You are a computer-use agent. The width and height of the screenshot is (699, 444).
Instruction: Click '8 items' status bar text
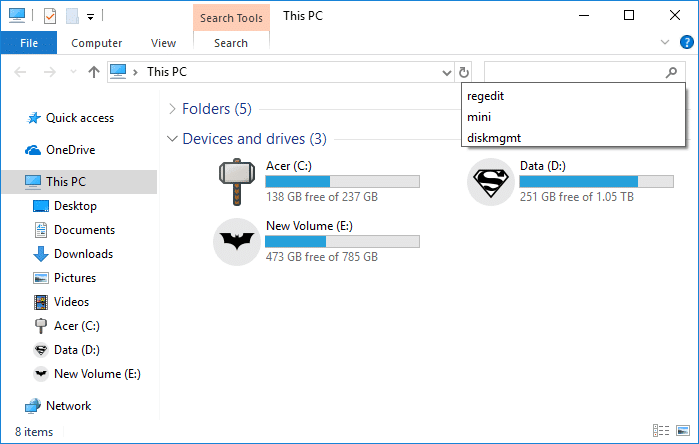[x=34, y=432]
